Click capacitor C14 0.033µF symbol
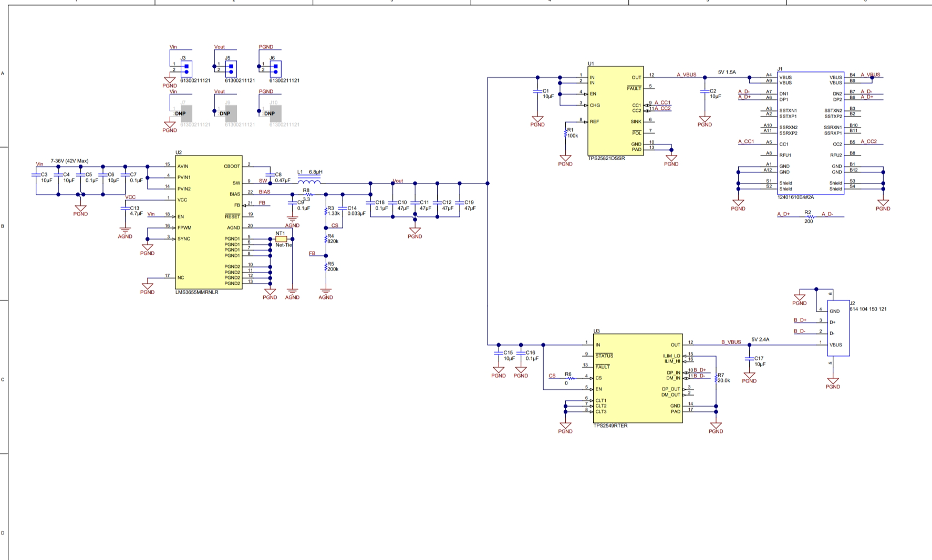 343,208
